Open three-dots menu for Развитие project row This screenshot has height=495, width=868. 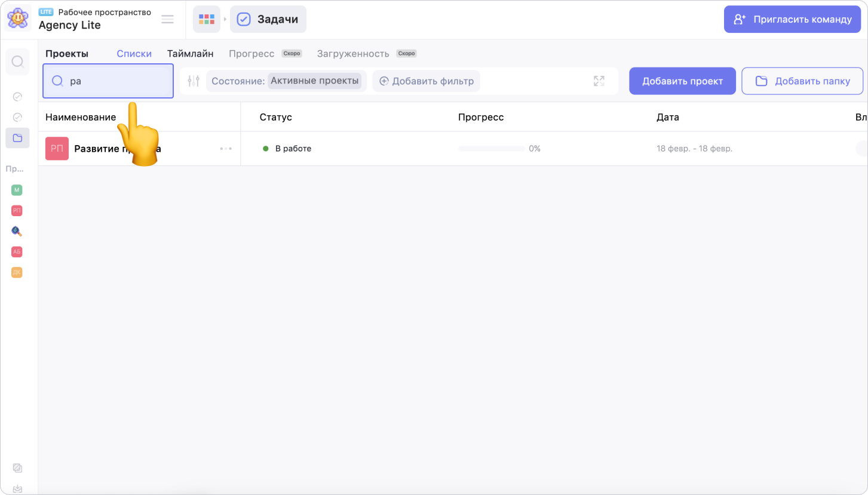click(x=226, y=149)
